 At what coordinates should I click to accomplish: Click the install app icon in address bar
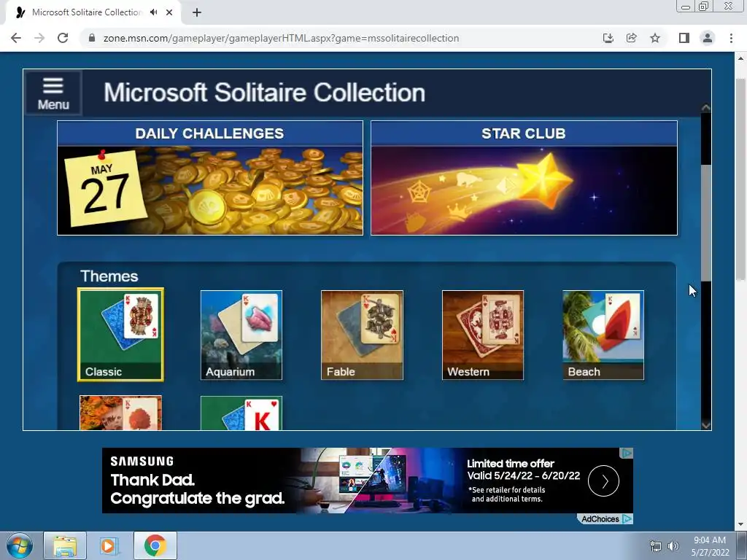click(608, 38)
